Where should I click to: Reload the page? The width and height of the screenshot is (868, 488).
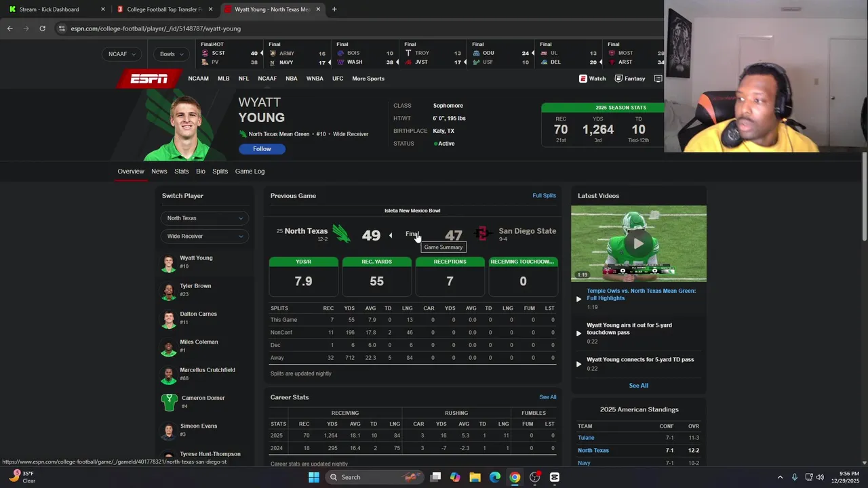(x=42, y=28)
